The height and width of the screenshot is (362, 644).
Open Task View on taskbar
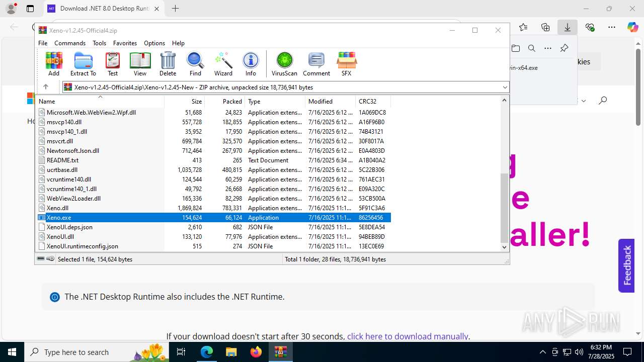(182, 352)
